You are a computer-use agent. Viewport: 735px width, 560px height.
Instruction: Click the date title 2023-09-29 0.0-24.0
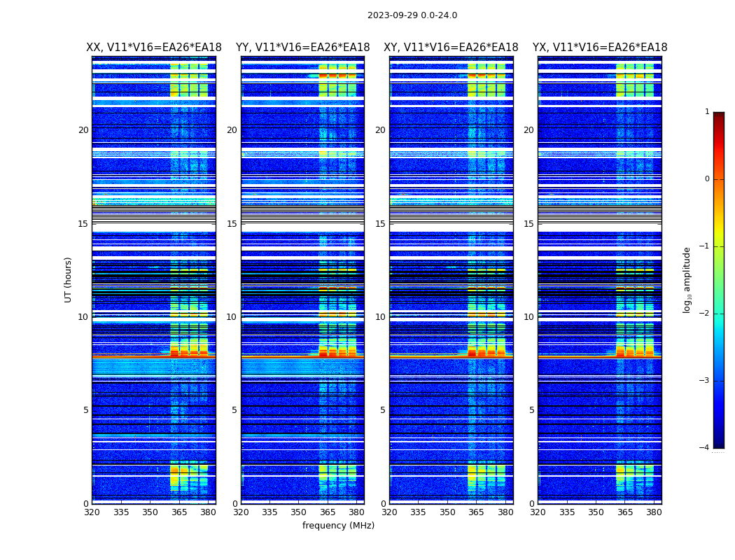pos(412,15)
